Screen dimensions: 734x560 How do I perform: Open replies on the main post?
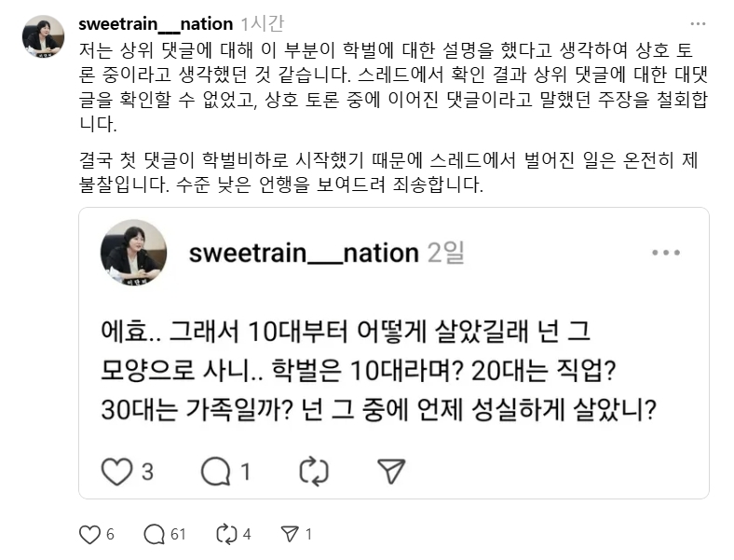click(154, 534)
